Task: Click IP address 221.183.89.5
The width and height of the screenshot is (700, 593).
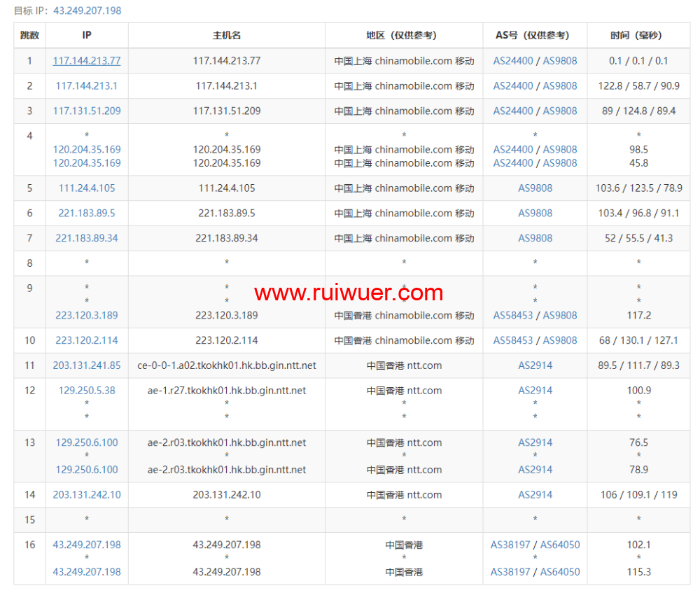Action: (86, 213)
